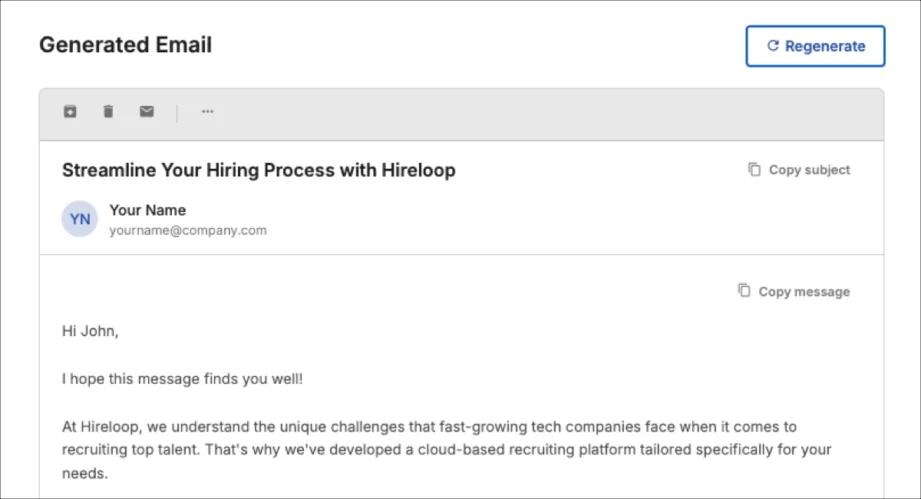
Task: Click the copy icon beside Copy message
Action: (x=744, y=291)
